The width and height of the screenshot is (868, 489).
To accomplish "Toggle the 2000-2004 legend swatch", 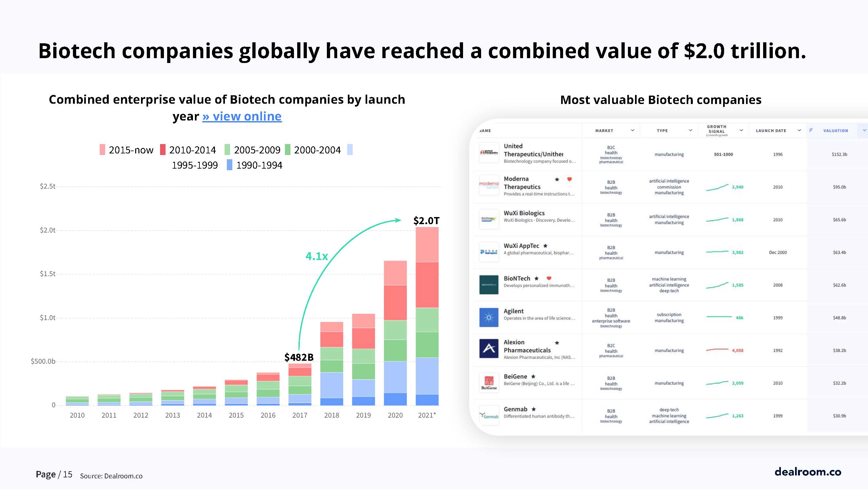I will pyautogui.click(x=288, y=150).
